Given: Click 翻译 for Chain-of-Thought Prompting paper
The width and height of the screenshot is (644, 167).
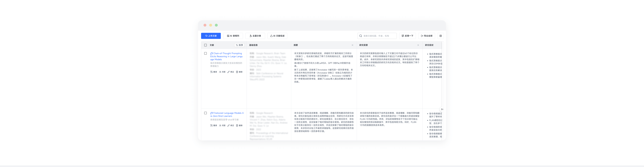Looking at the screenshot, I should [x=214, y=72].
